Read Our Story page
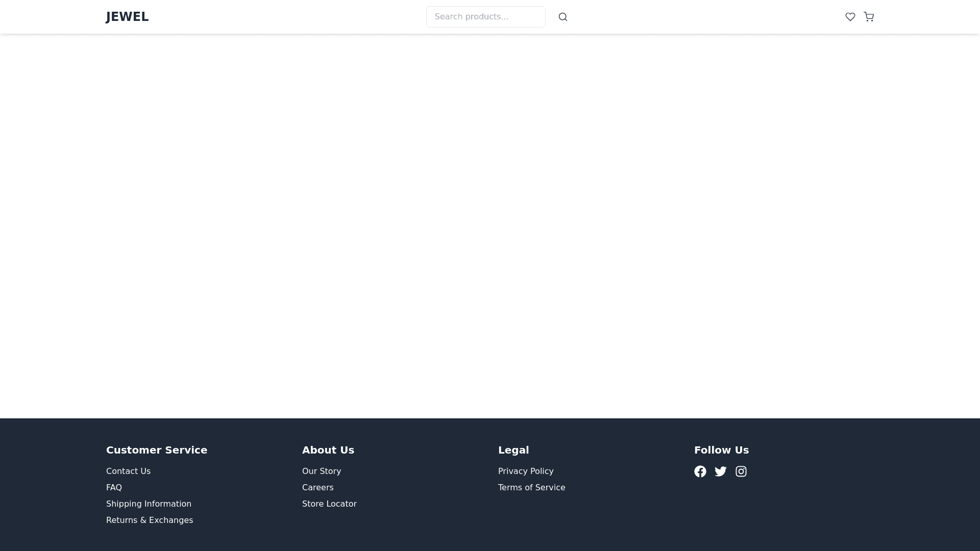 click(x=322, y=471)
